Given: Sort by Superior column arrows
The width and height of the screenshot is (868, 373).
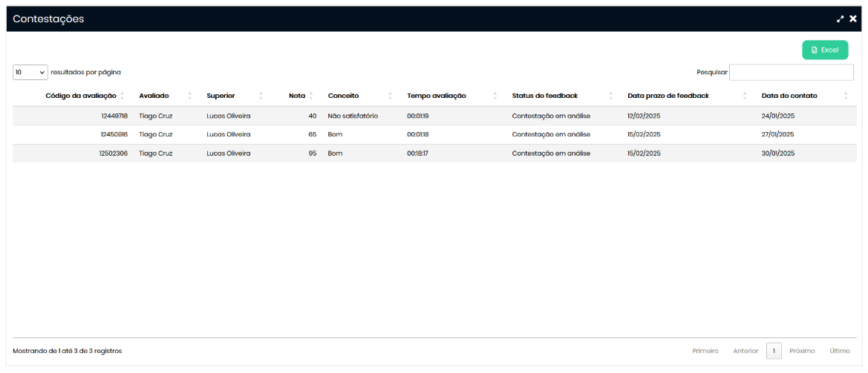Looking at the screenshot, I should point(261,96).
